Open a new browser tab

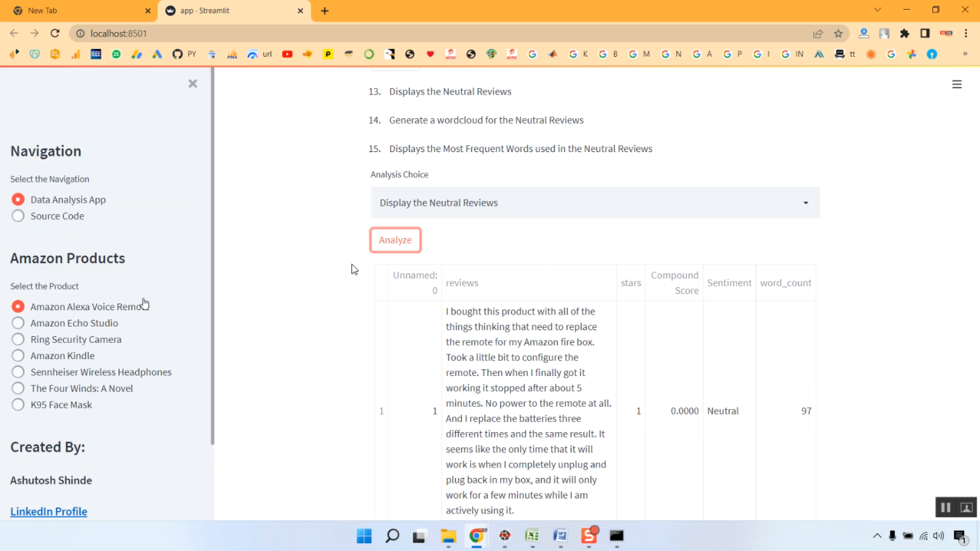[x=325, y=10]
